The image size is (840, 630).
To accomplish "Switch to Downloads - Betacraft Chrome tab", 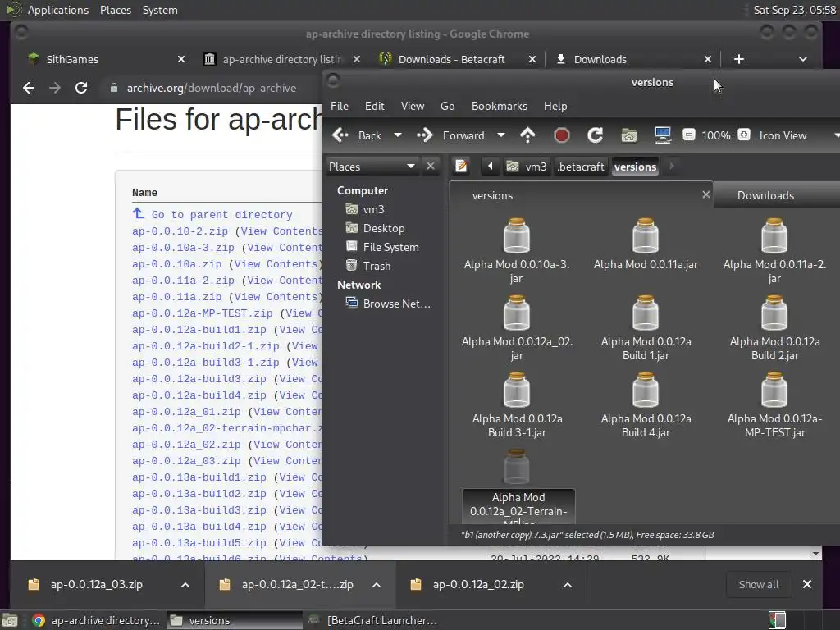I will pyautogui.click(x=457, y=59).
